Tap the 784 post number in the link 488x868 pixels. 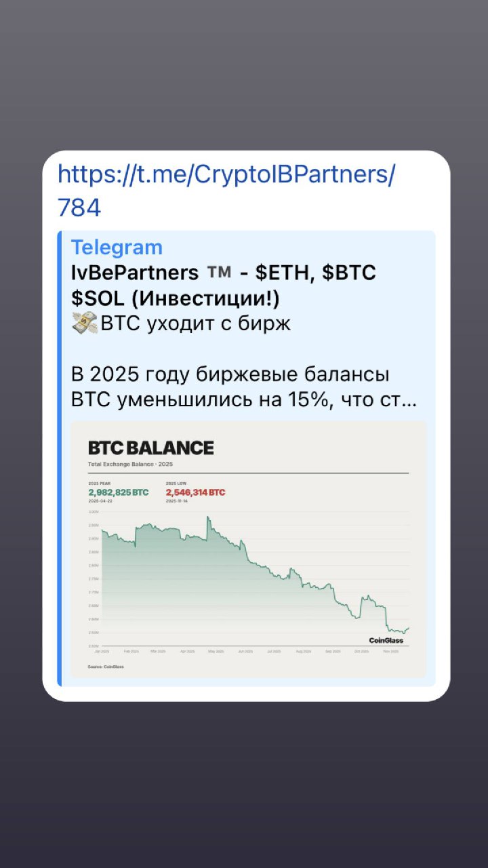click(x=79, y=208)
